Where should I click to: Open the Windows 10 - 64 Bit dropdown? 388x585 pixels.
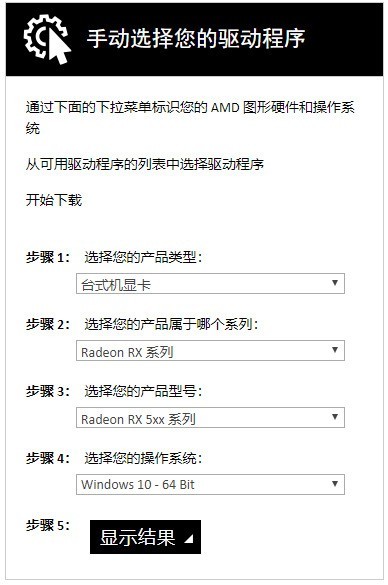(210, 485)
